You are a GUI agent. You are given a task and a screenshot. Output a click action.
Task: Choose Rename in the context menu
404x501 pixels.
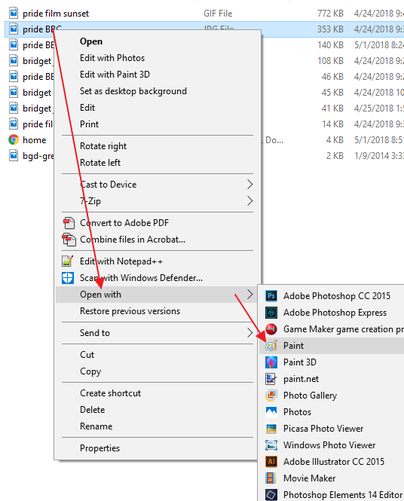pyautogui.click(x=96, y=426)
